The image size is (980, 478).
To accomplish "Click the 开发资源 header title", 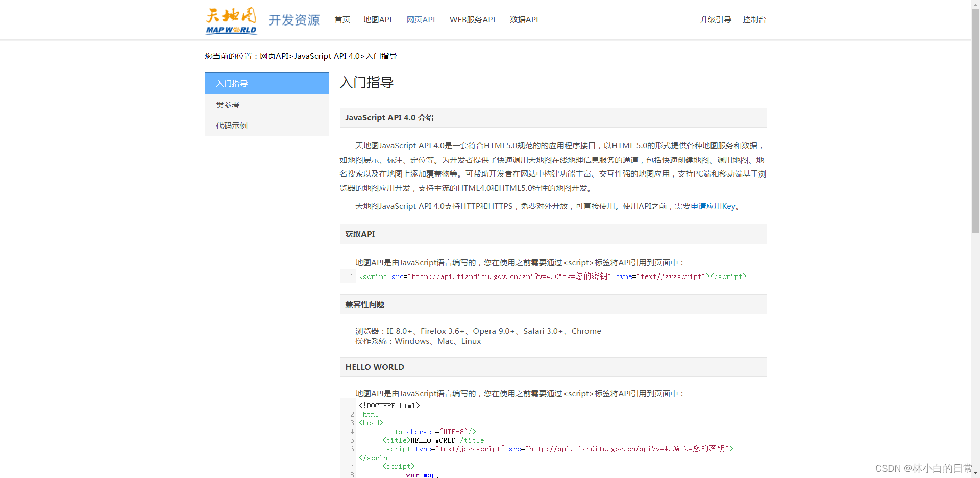I will pos(294,20).
